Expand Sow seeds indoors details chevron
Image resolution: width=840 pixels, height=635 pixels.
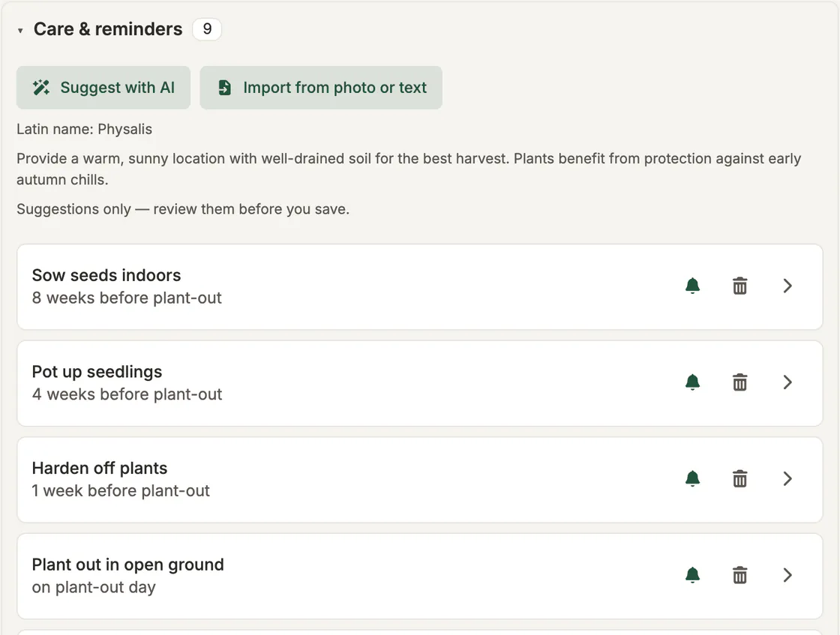pos(787,286)
